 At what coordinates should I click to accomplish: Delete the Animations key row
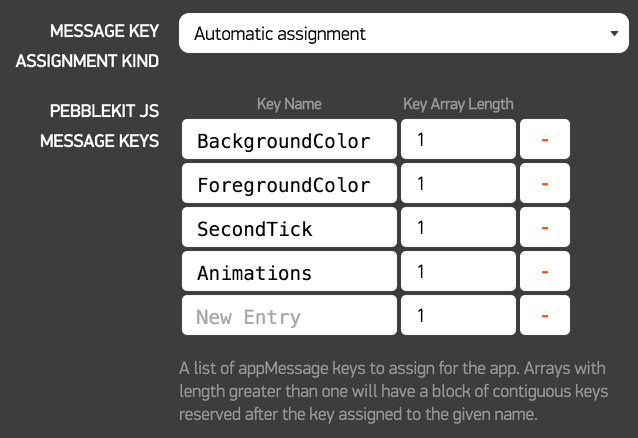click(x=545, y=272)
